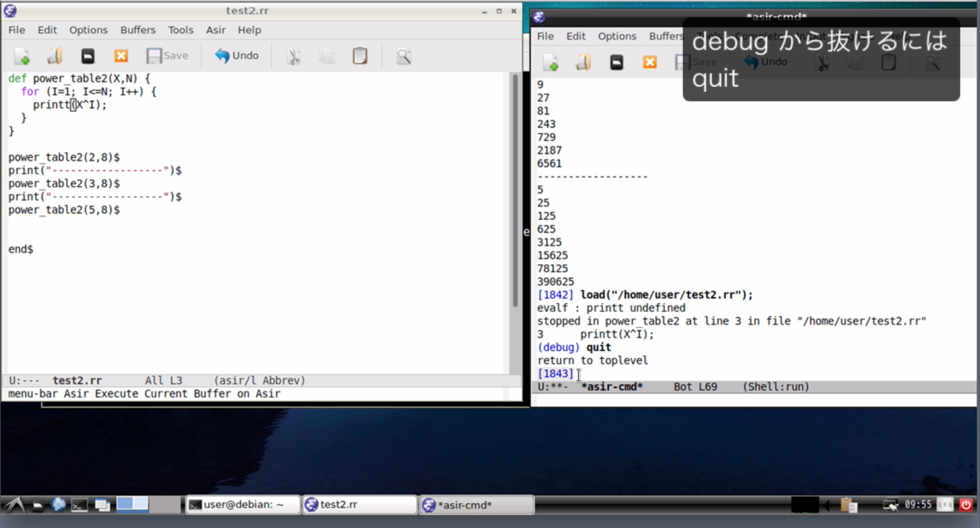
Task: Open Asir menu in test2.rr window
Action: coord(216,30)
